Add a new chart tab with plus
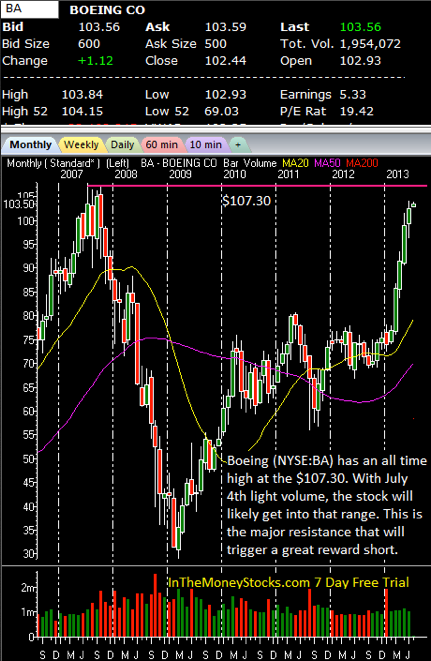This screenshot has width=431, height=661. tap(238, 145)
